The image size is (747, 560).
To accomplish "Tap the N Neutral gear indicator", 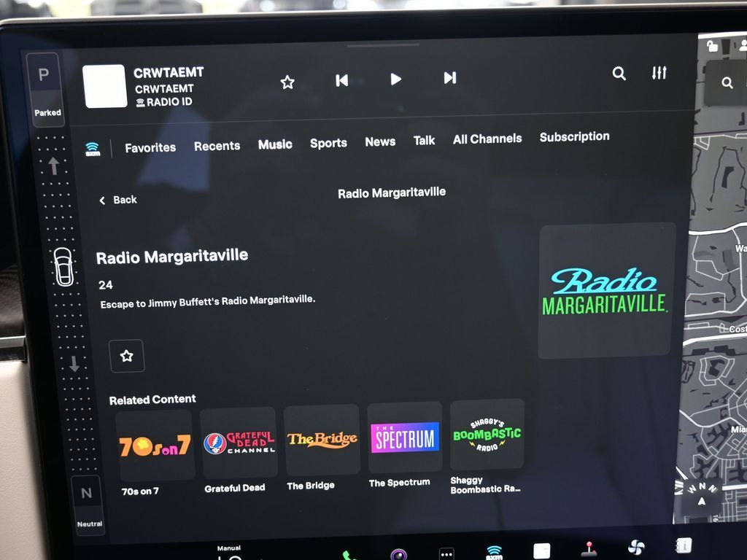I will [x=88, y=505].
